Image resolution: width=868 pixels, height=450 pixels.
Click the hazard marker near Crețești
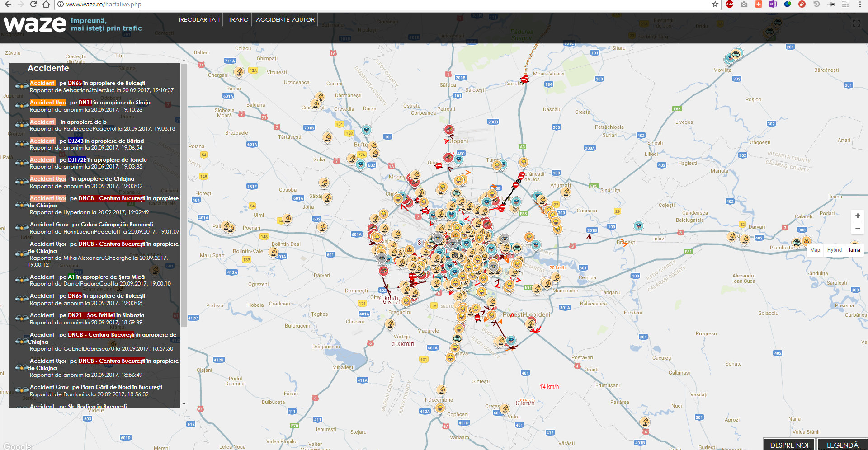pos(505,409)
